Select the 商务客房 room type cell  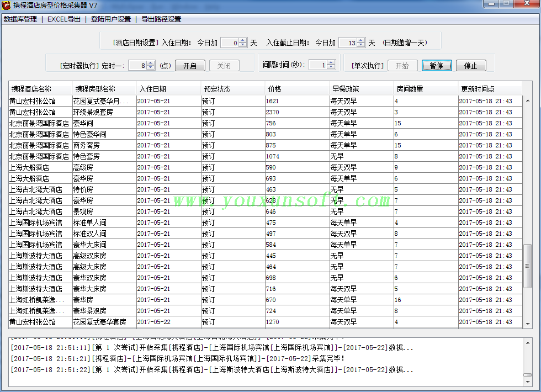click(x=104, y=145)
